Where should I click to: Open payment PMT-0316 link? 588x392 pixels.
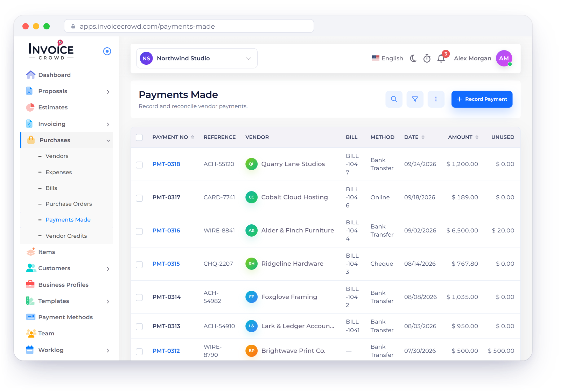(166, 230)
